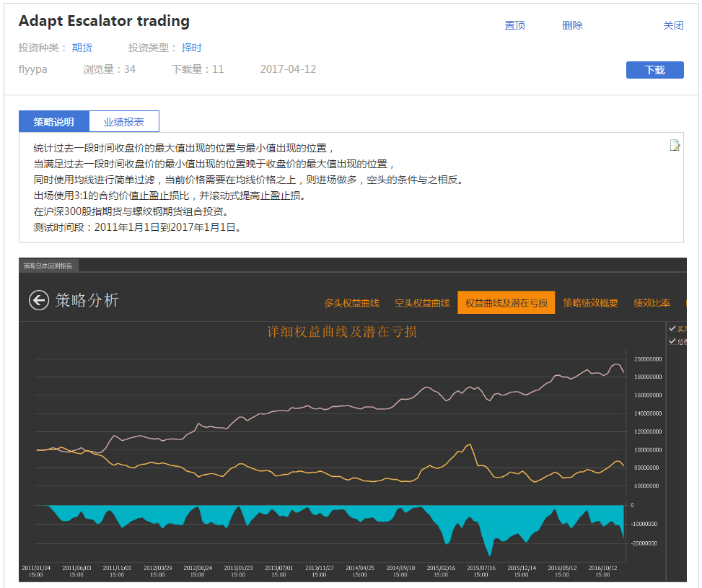The height and width of the screenshot is (588, 702).
Task: Click the 期货 investment category link
Action: click(x=82, y=48)
